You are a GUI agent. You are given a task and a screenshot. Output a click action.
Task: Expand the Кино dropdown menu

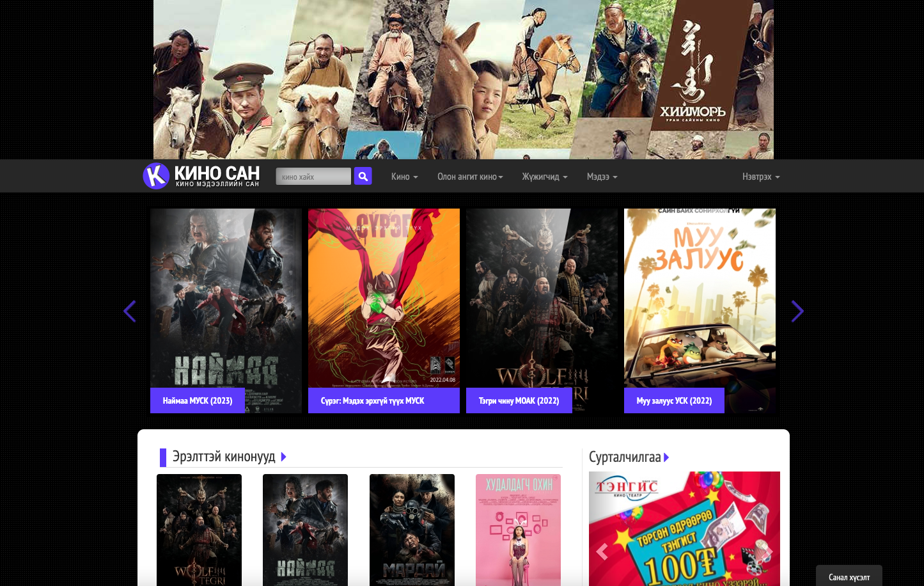pos(404,177)
